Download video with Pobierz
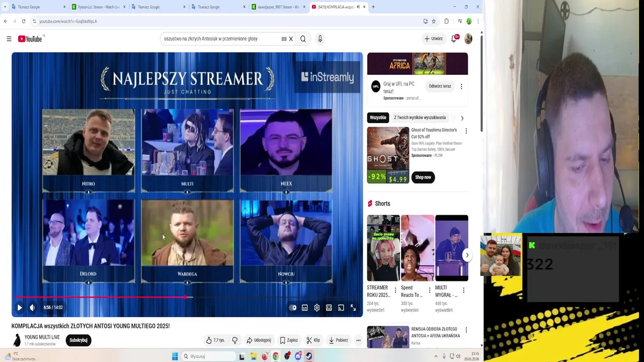This screenshot has width=644, height=362. tap(339, 340)
